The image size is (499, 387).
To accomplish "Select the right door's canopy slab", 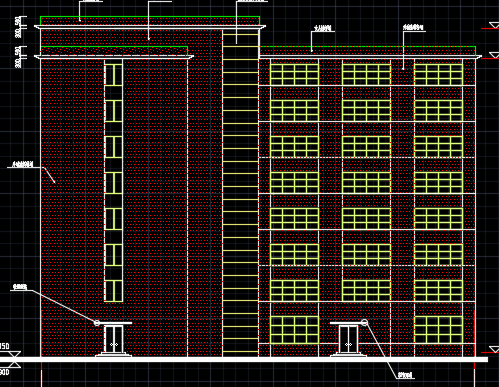I will (x=348, y=323).
